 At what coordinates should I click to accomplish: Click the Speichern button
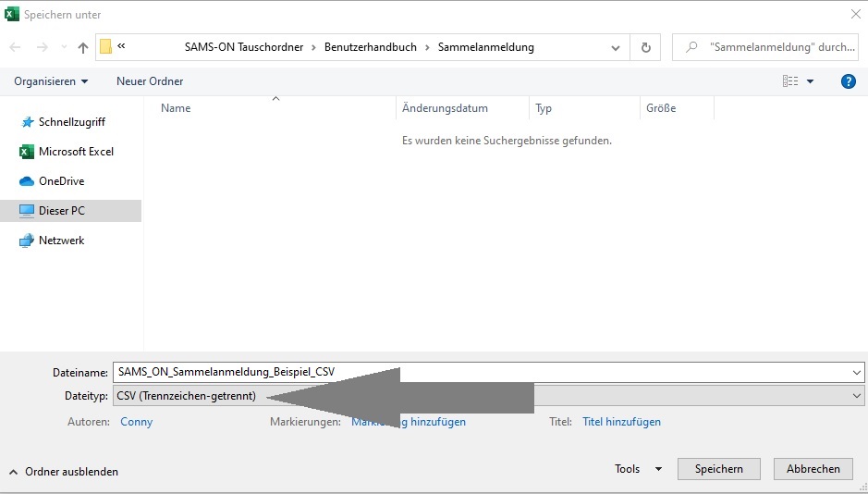pos(718,469)
